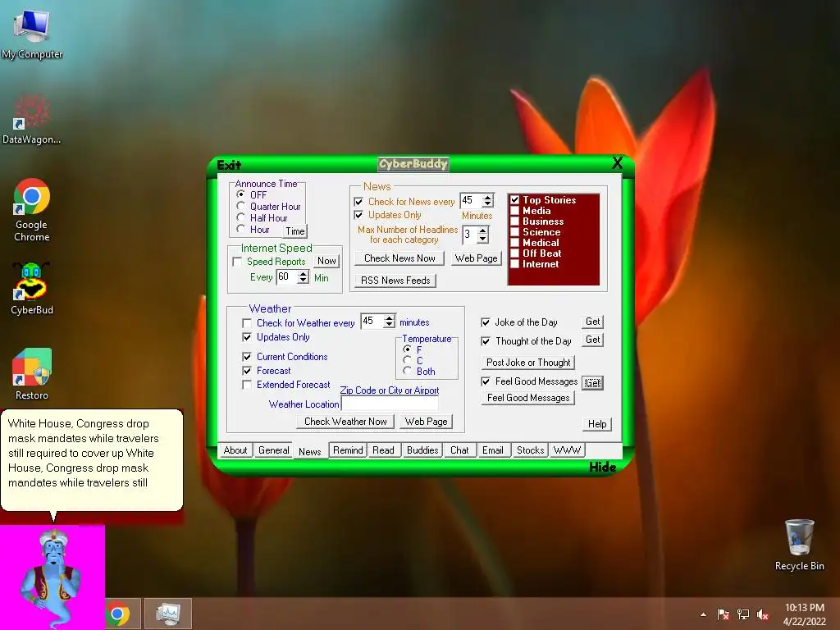Click Check News Now

(x=399, y=258)
